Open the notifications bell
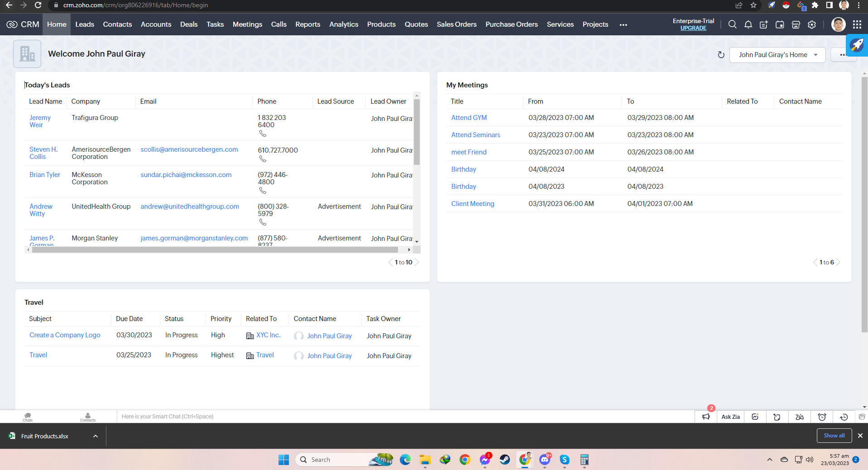Viewport: 868px width, 470px height. 748,24
